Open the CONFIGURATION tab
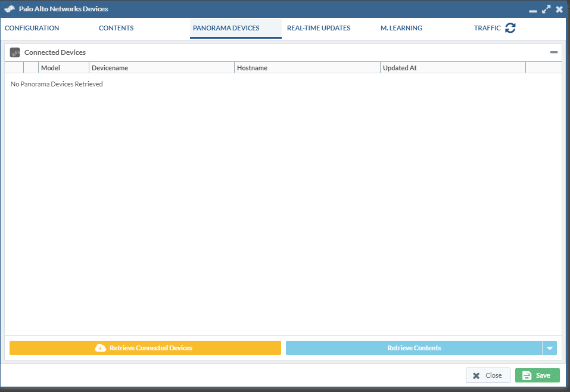 (x=32, y=28)
